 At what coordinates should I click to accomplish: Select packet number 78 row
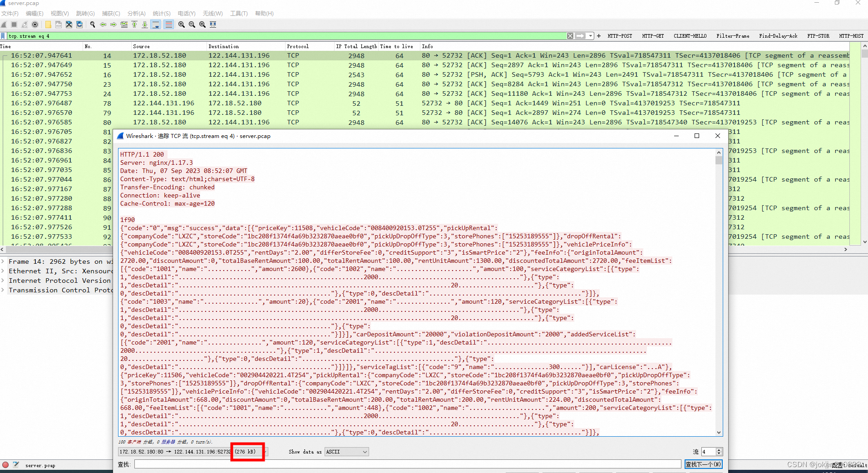[x=424, y=103]
